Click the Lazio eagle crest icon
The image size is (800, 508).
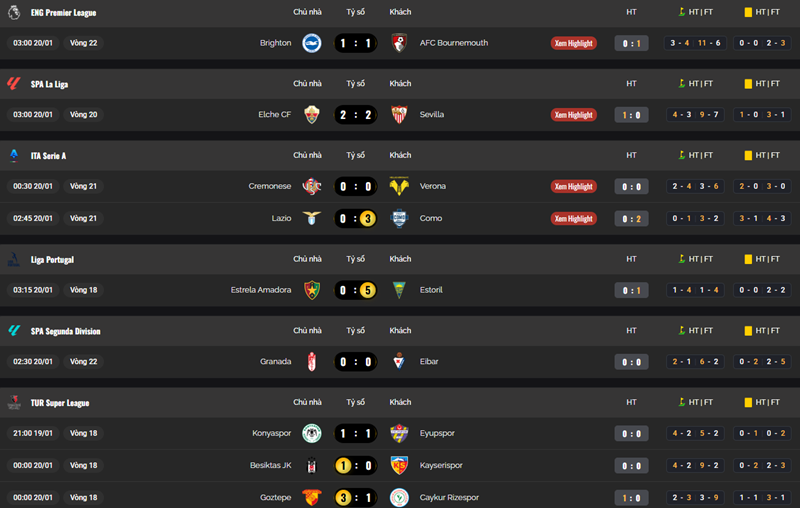[311, 218]
